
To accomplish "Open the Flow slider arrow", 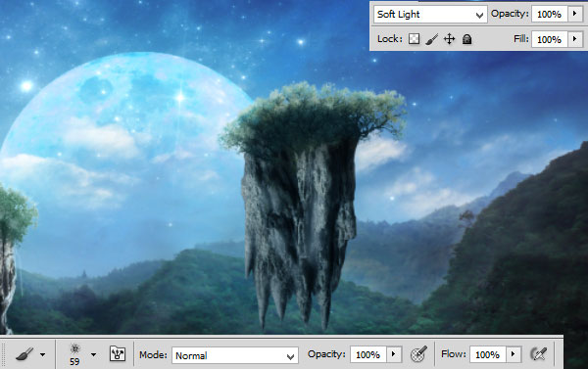I will point(514,354).
